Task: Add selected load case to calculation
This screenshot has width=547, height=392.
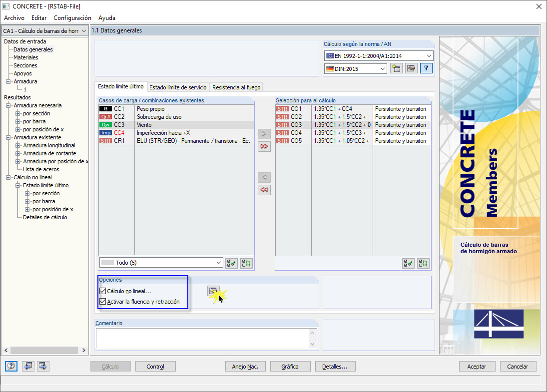Action: click(264, 134)
